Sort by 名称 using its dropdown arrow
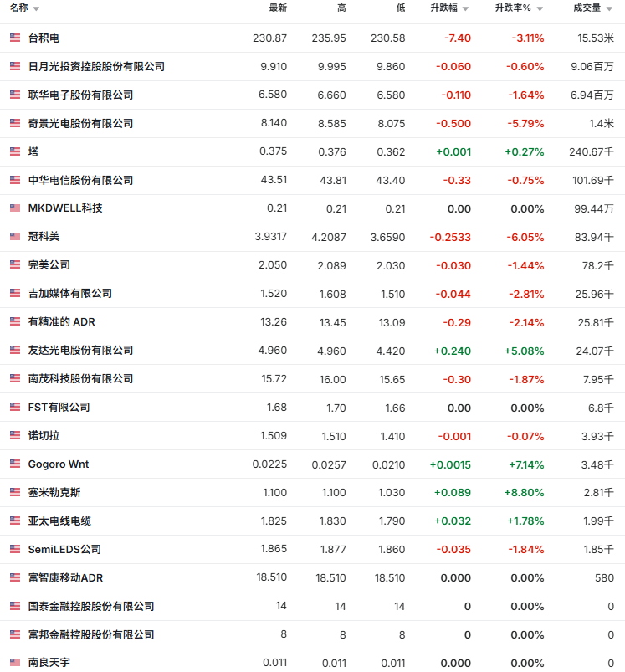This screenshot has width=625, height=672. [36, 8]
